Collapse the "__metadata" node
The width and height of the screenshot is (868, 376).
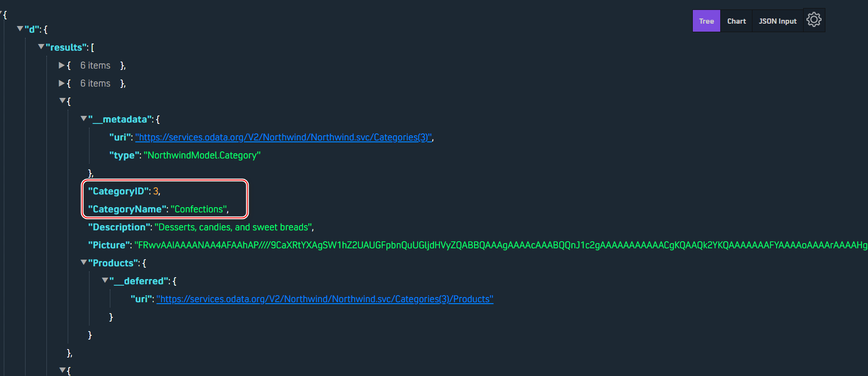(84, 119)
